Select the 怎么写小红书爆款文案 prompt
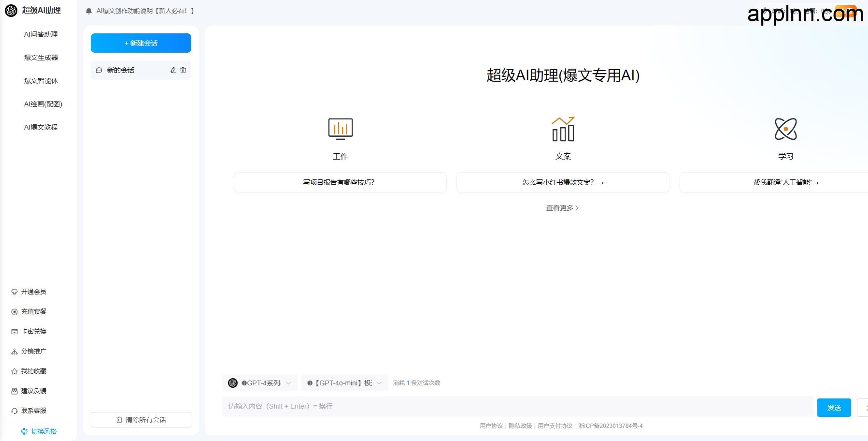This screenshot has width=868, height=441. click(562, 182)
